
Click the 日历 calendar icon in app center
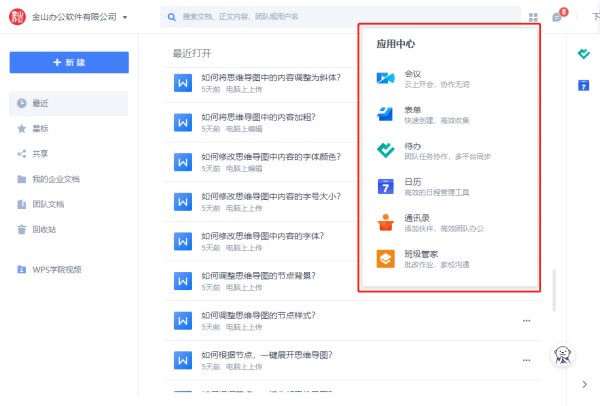tap(385, 186)
